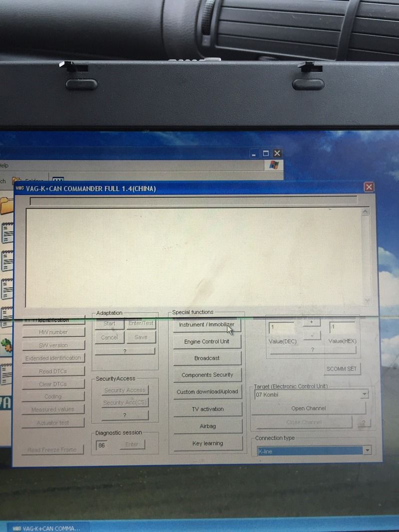Image resolution: width=399 pixels, height=532 pixels.
Task: Open Components Security function
Action: (x=207, y=375)
